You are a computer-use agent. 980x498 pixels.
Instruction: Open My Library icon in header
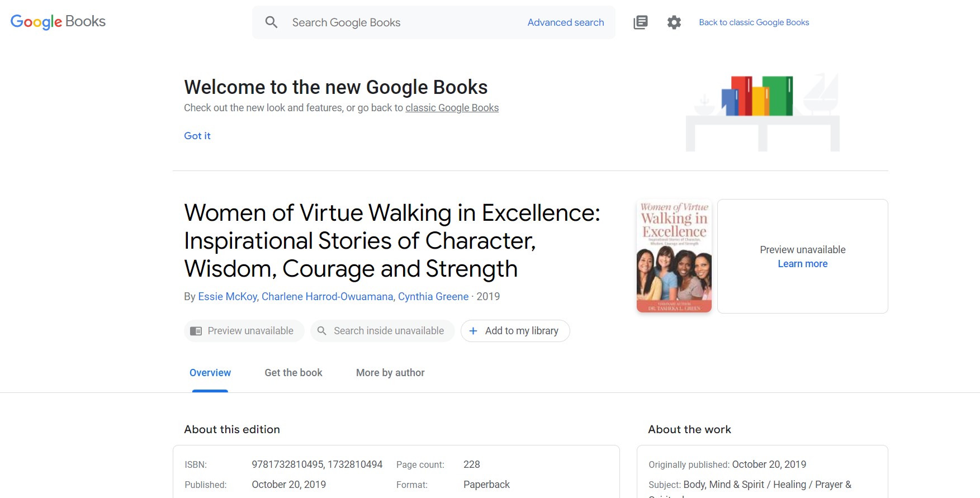click(640, 22)
